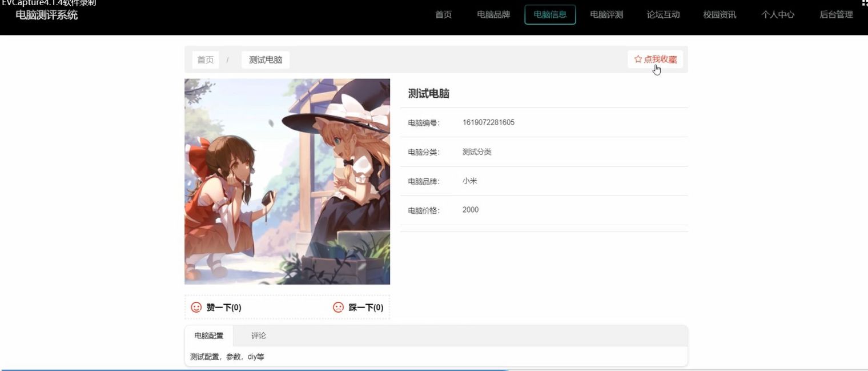
Task: Click the smiley face like icon
Action: coord(196,308)
